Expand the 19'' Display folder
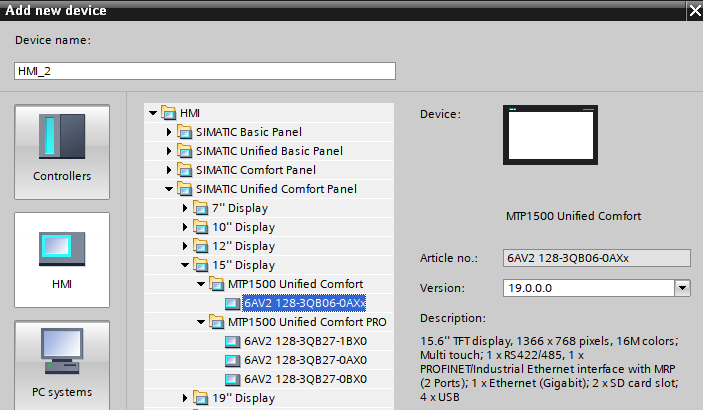Image resolution: width=703 pixels, height=410 pixels. 185,398
